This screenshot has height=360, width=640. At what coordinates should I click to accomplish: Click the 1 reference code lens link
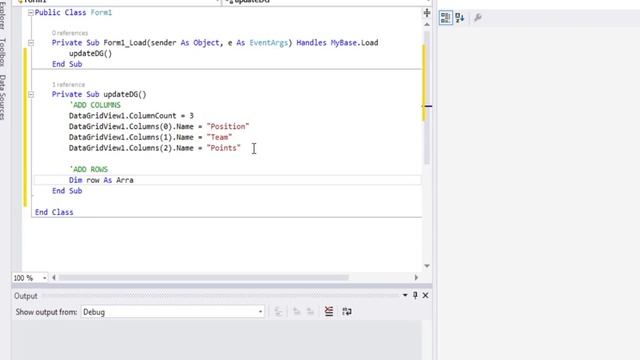click(x=69, y=84)
